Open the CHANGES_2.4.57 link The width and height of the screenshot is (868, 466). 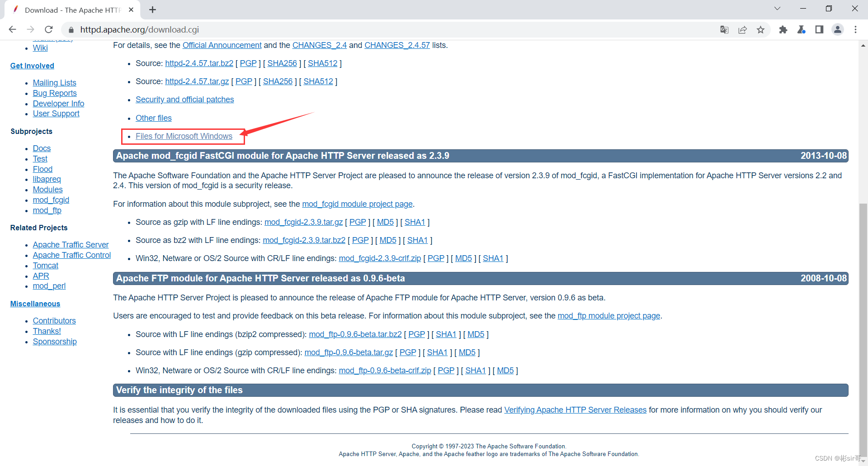[397, 45]
